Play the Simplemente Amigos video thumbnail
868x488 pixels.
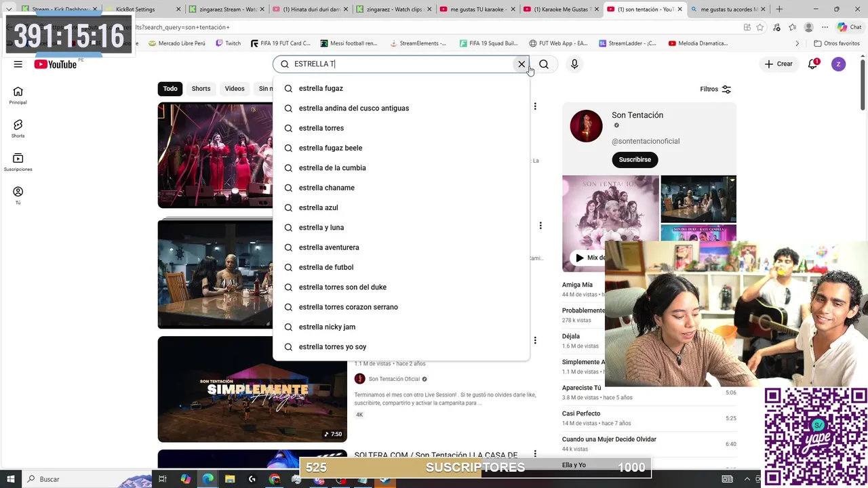pyautogui.click(x=252, y=389)
